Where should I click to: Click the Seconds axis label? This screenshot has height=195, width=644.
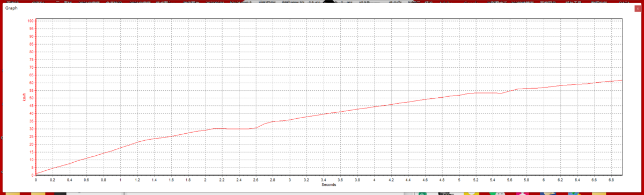coord(329,185)
